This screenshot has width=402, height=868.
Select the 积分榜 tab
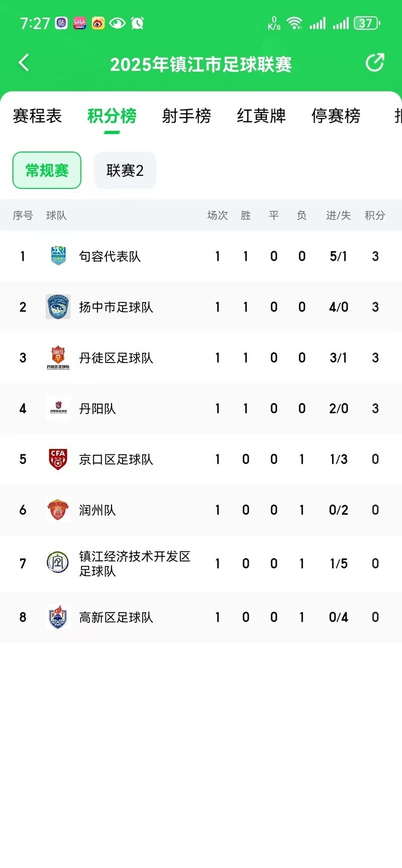(x=112, y=116)
